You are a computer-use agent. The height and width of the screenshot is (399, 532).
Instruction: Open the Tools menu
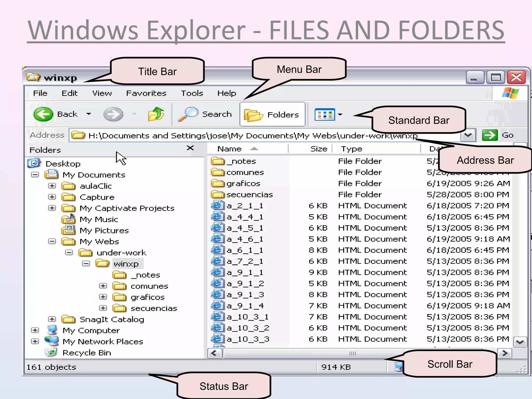(192, 93)
